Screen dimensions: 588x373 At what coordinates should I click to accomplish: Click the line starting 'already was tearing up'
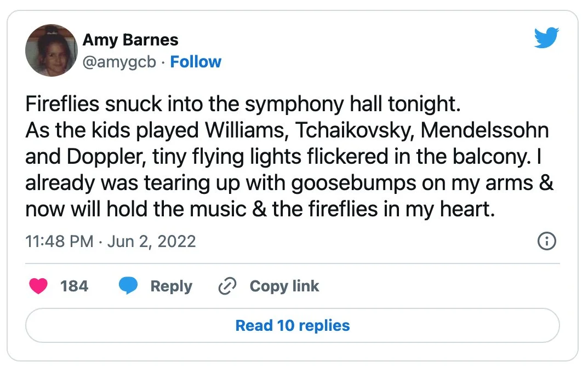(x=289, y=183)
